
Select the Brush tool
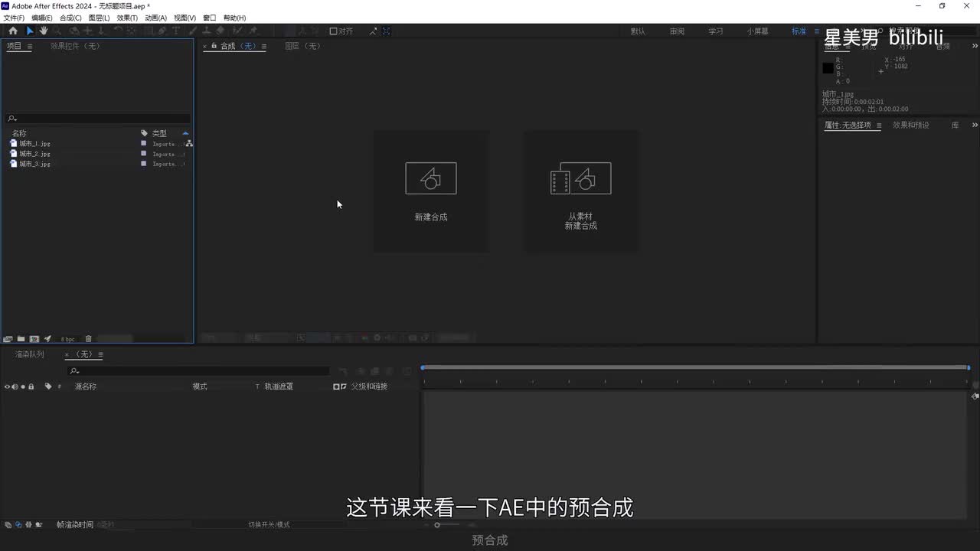tap(192, 31)
